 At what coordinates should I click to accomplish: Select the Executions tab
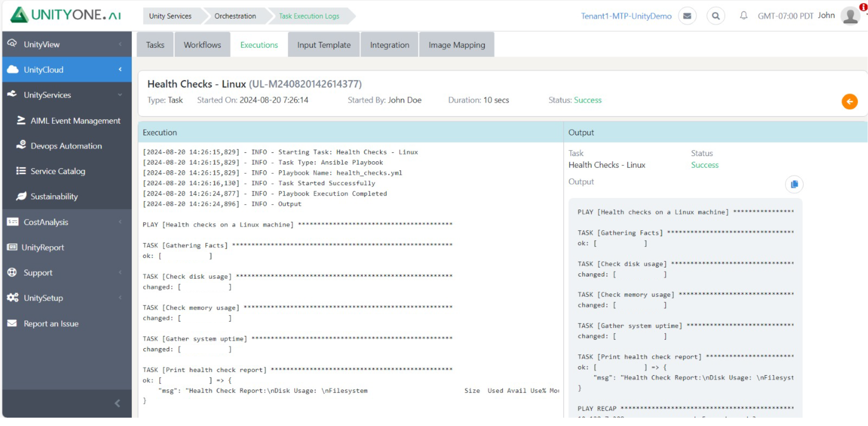[259, 45]
